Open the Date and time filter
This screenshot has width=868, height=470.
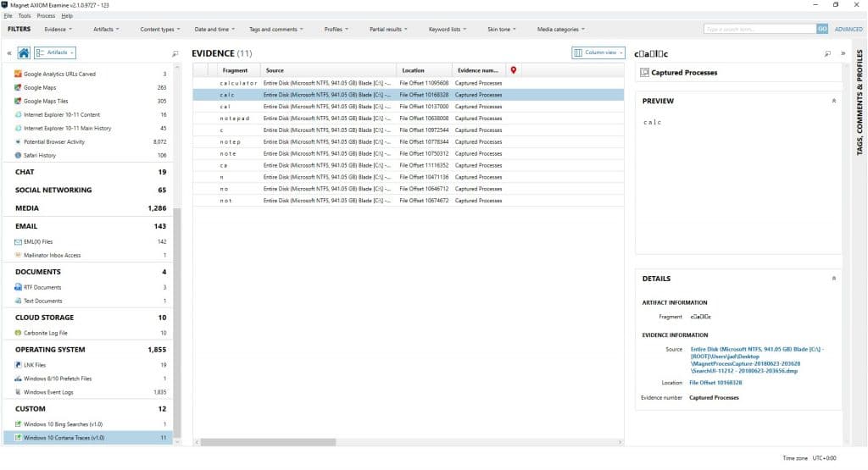214,30
